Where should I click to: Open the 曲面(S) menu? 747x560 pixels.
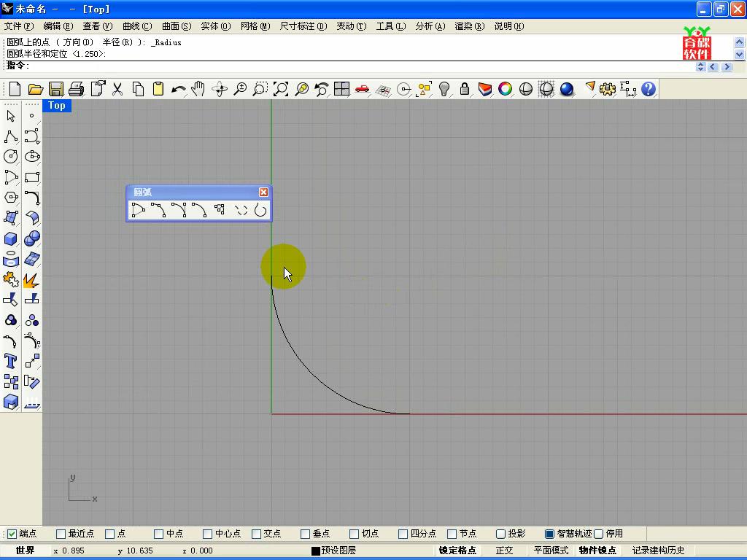(177, 26)
